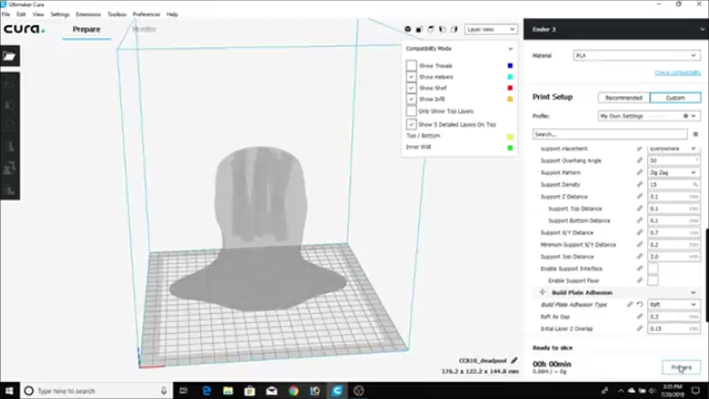Click the Prepare stage tab
The width and height of the screenshot is (709, 399).
[86, 29]
